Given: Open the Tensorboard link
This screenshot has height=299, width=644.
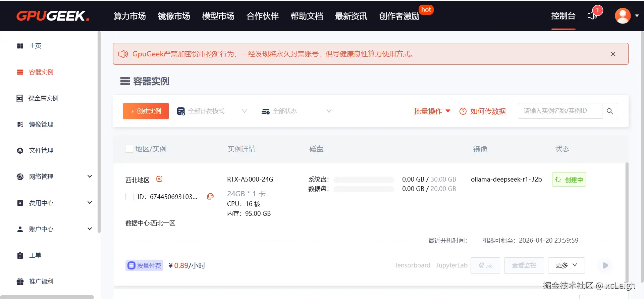Looking at the screenshot, I should 412,265.
